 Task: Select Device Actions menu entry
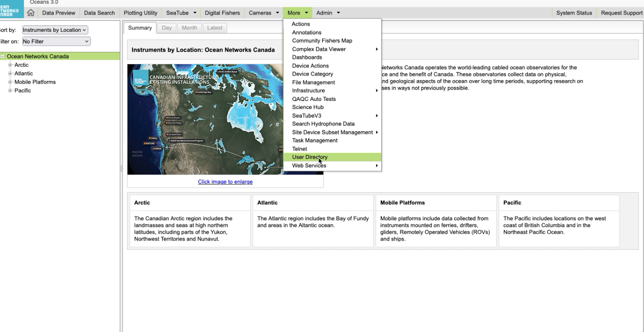(x=332, y=66)
